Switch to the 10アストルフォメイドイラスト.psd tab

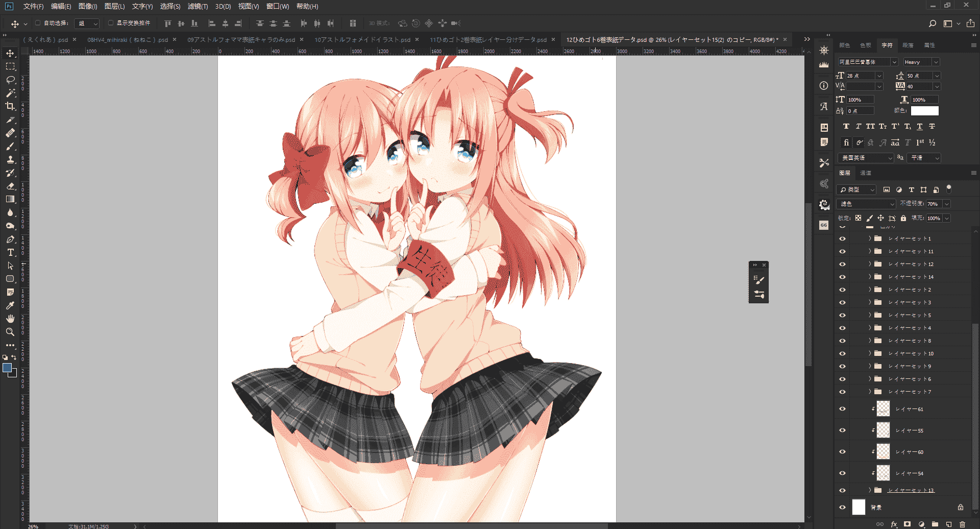[362, 39]
